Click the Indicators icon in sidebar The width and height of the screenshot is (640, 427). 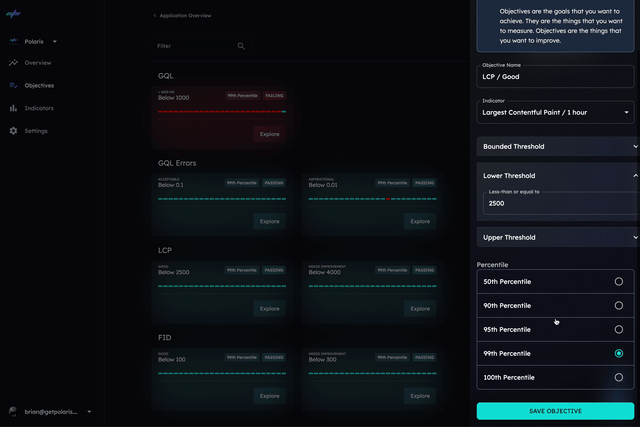point(13,108)
